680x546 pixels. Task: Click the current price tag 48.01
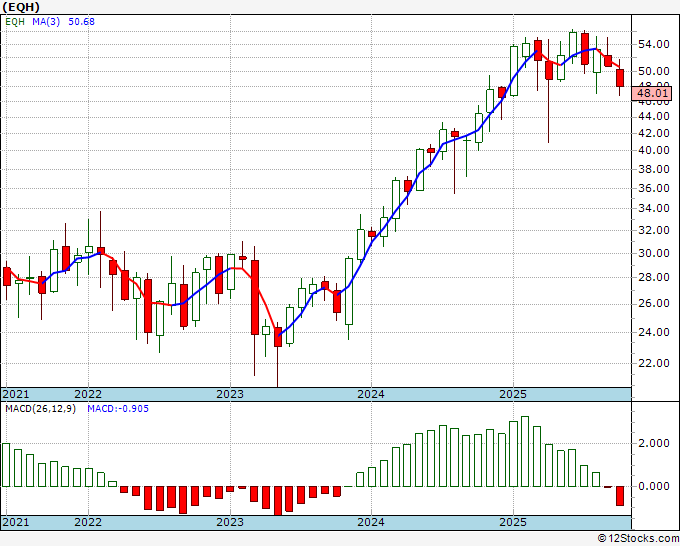pos(652,93)
